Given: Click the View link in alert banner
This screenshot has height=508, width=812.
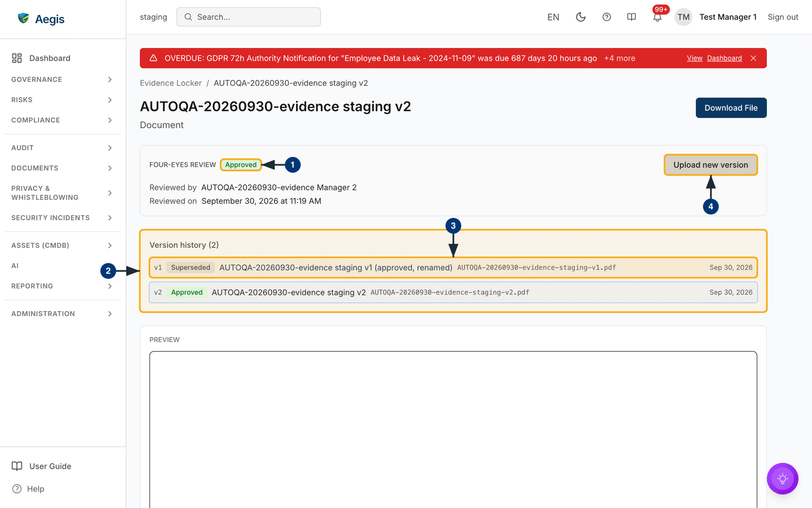Looking at the screenshot, I should click(695, 58).
